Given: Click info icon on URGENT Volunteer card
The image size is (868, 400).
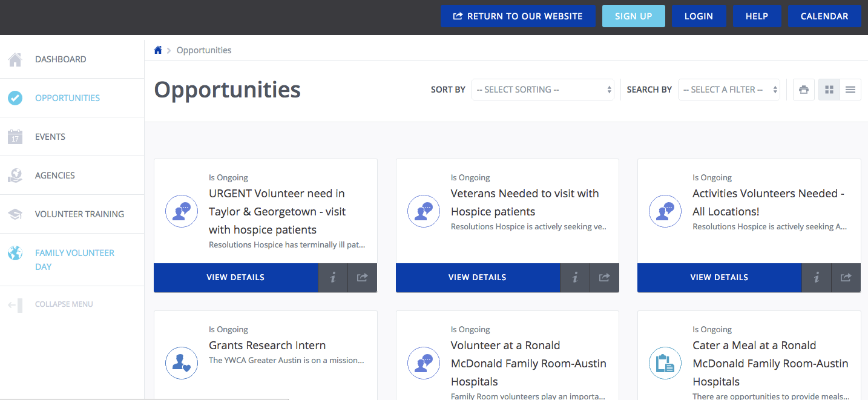Looking at the screenshot, I should click(333, 278).
